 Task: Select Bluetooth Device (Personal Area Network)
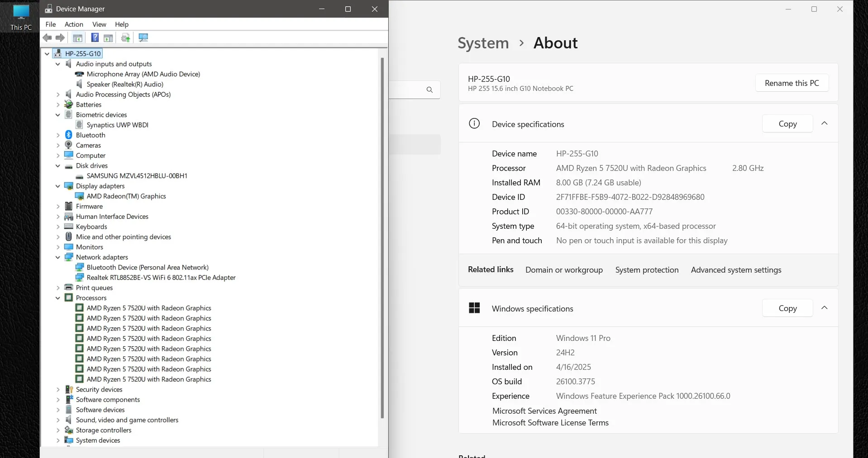pos(148,268)
